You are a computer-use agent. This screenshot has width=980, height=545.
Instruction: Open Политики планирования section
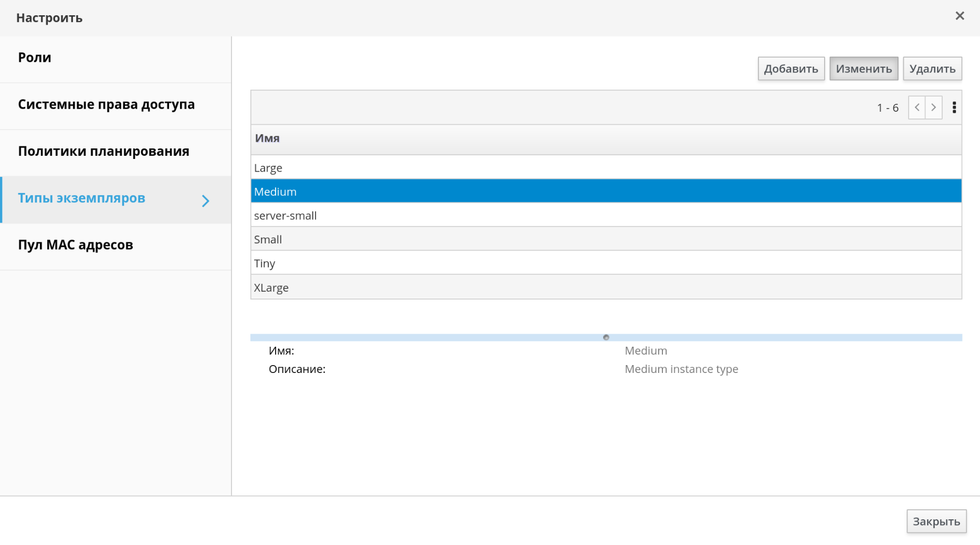coord(103,151)
